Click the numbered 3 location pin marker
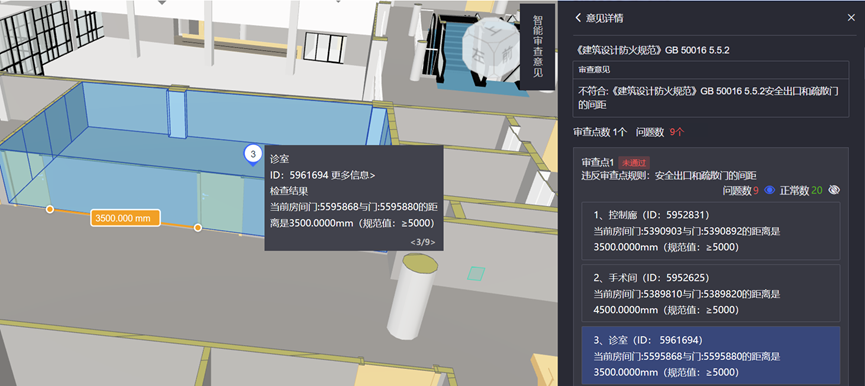The height and width of the screenshot is (386, 865). pyautogui.click(x=253, y=154)
